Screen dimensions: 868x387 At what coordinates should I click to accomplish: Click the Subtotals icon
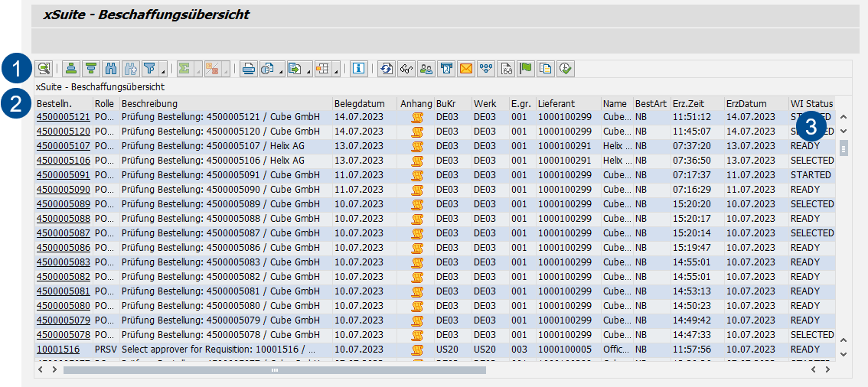point(212,69)
